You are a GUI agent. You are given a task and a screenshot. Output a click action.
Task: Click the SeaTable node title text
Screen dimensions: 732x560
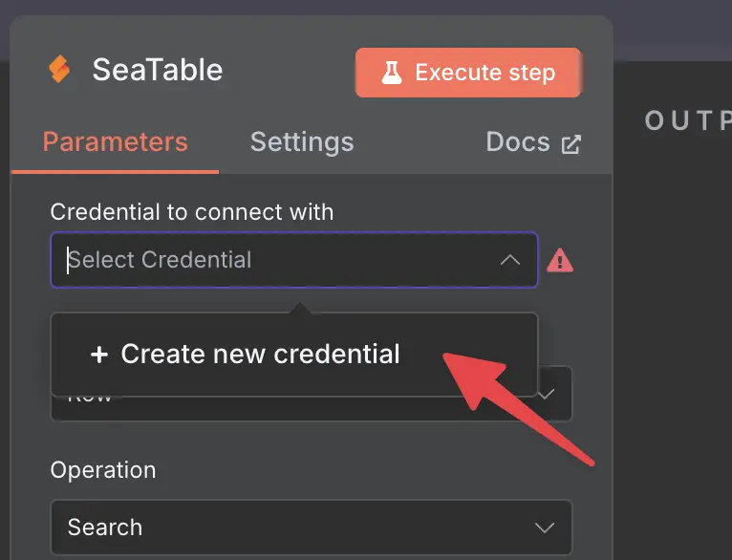click(x=158, y=70)
